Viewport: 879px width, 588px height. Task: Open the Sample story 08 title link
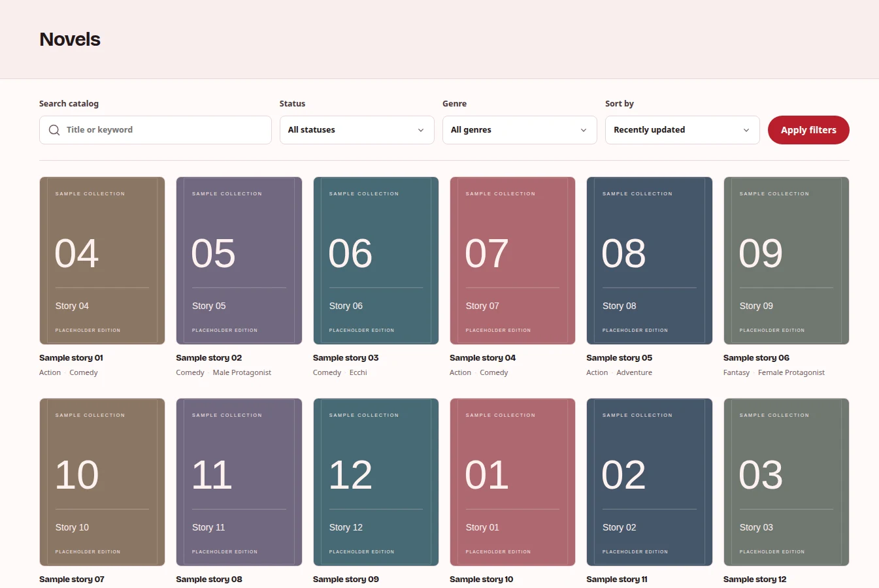[x=209, y=580]
